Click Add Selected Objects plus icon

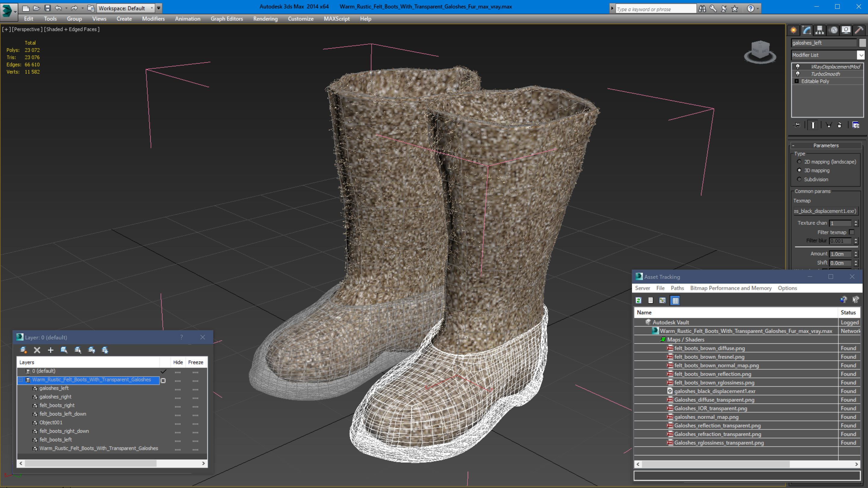[x=51, y=350]
